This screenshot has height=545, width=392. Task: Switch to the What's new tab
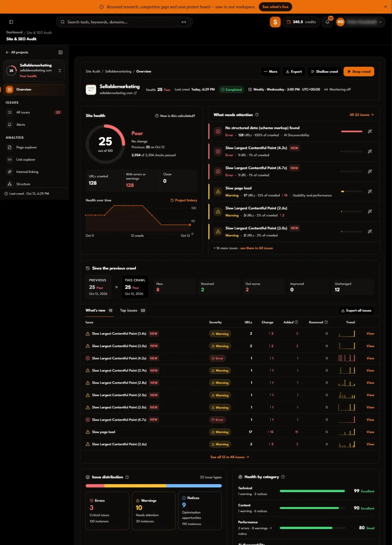click(x=99, y=310)
